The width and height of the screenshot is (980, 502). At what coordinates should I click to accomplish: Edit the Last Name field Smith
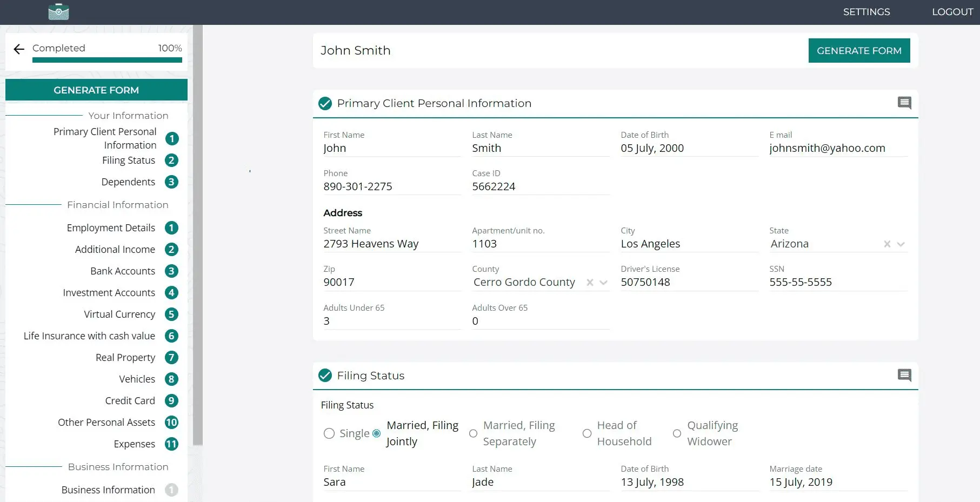(x=541, y=149)
